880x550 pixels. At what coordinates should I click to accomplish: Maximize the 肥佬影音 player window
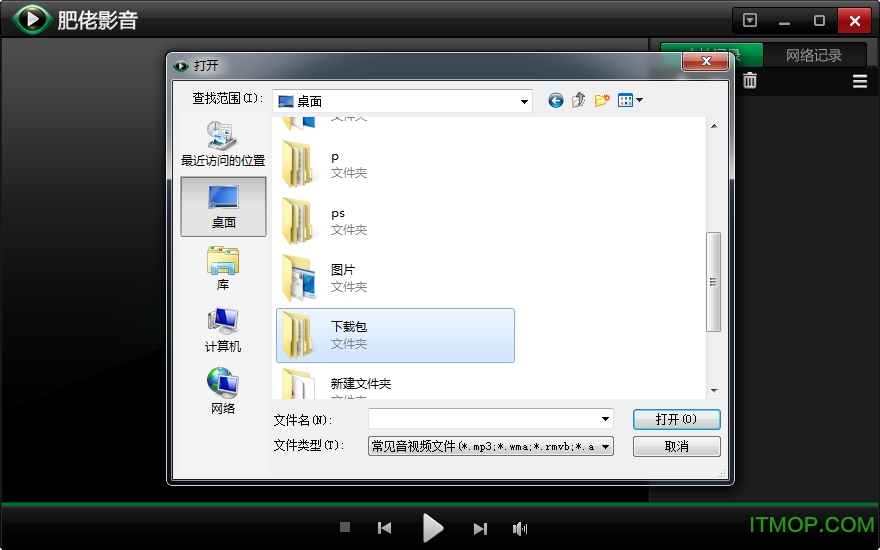(819, 21)
